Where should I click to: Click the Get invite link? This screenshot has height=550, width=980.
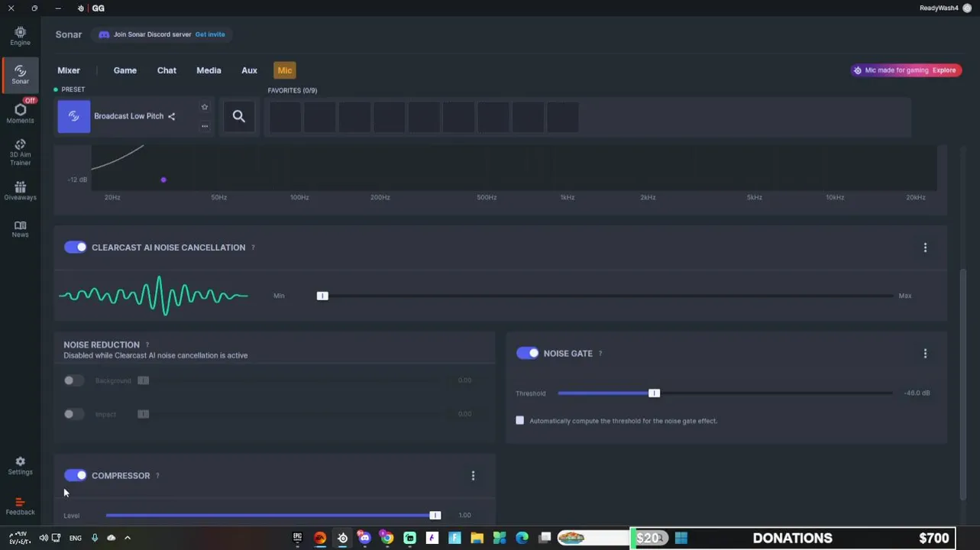click(x=210, y=34)
